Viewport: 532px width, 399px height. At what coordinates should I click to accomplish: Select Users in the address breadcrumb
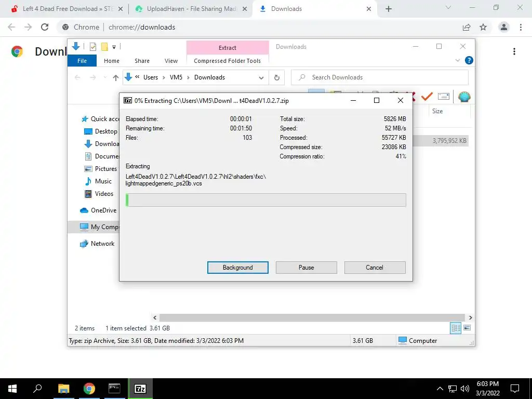coord(151,77)
